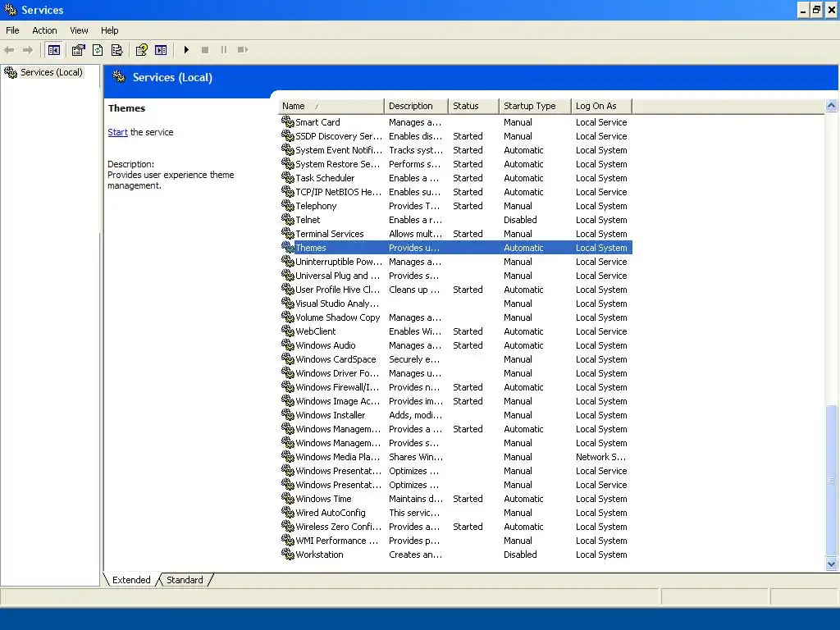Sort by the Log On As column header
The width and height of the screenshot is (840, 630).
[601, 106]
